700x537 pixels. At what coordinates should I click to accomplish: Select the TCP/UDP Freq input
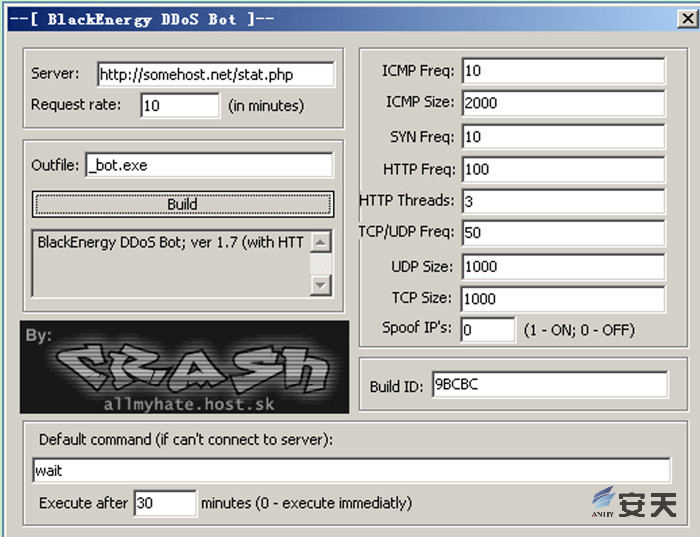click(563, 233)
